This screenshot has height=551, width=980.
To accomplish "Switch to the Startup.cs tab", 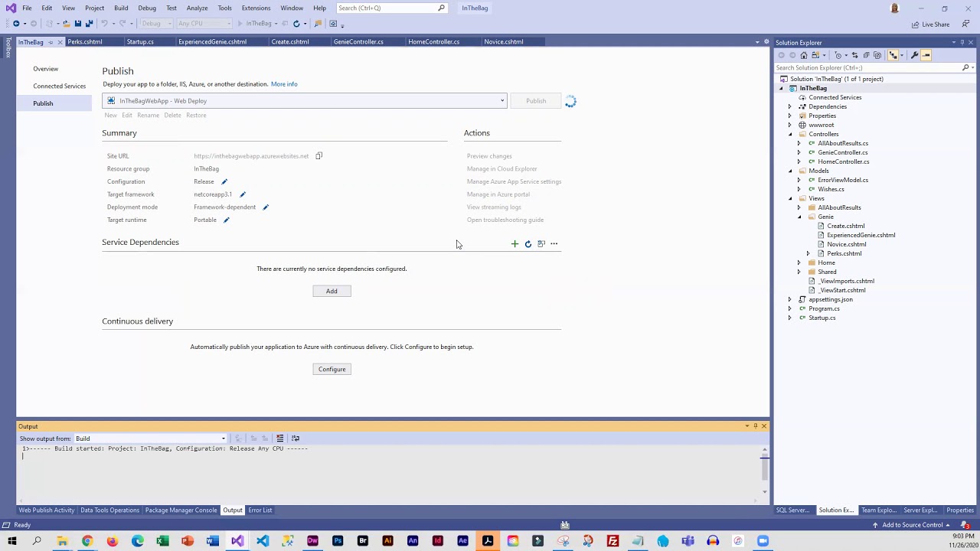I will [140, 42].
